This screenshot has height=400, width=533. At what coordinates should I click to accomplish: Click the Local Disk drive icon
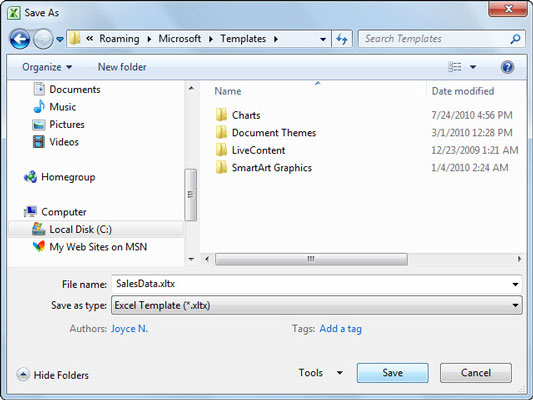[x=39, y=229]
